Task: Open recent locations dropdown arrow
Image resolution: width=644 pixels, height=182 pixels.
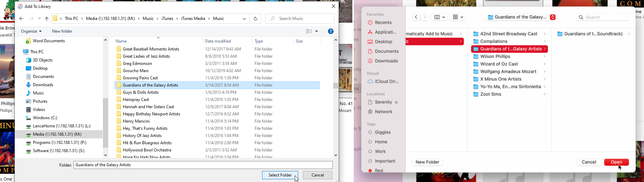Action: point(40,19)
